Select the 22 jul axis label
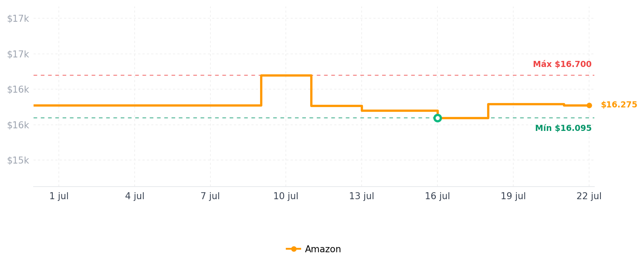644x264 pixels. tap(589, 196)
